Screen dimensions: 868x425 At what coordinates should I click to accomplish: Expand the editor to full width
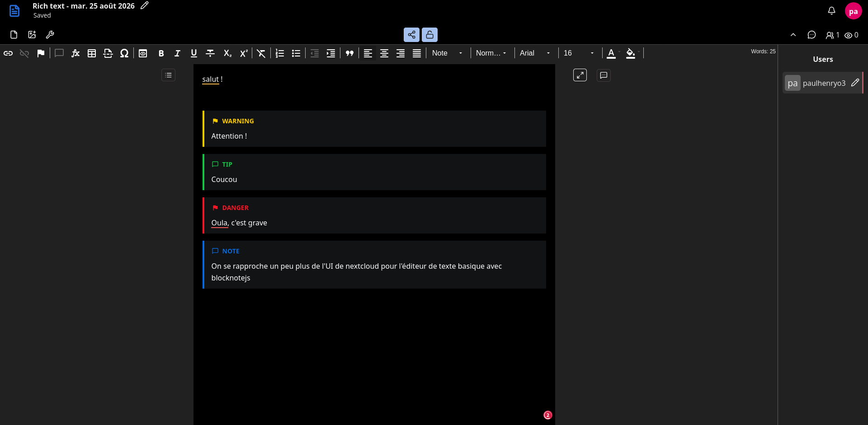point(580,75)
